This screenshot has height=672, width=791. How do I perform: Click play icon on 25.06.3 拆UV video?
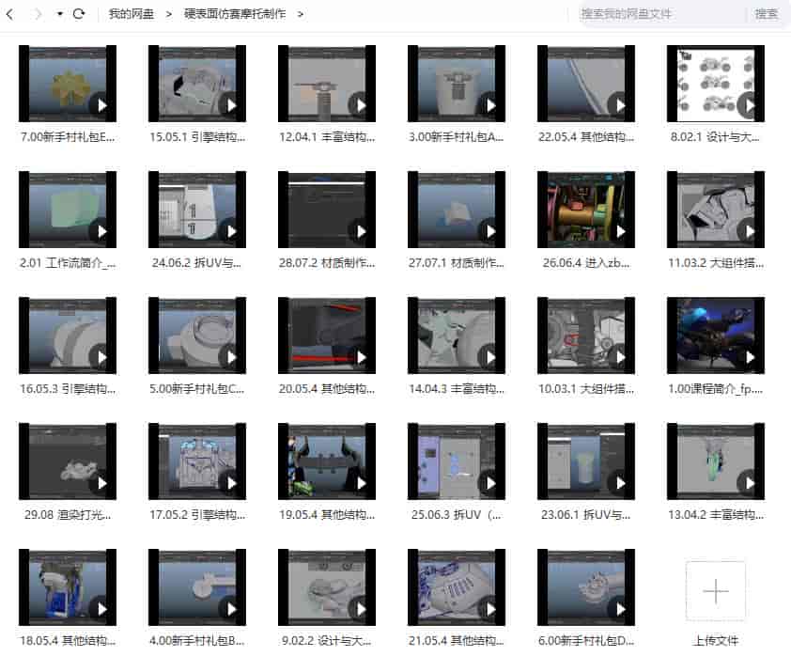pos(488,483)
